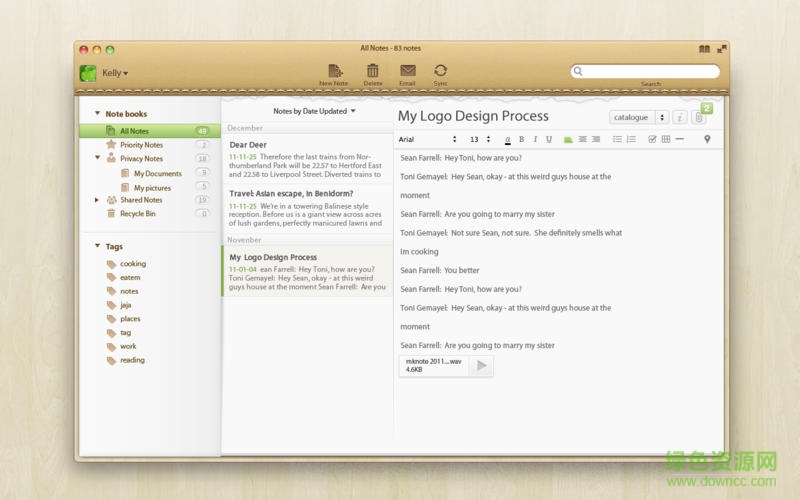Image resolution: width=800 pixels, height=500 pixels.
Task: Insert a checkbox with the checkbox icon
Action: click(652, 139)
